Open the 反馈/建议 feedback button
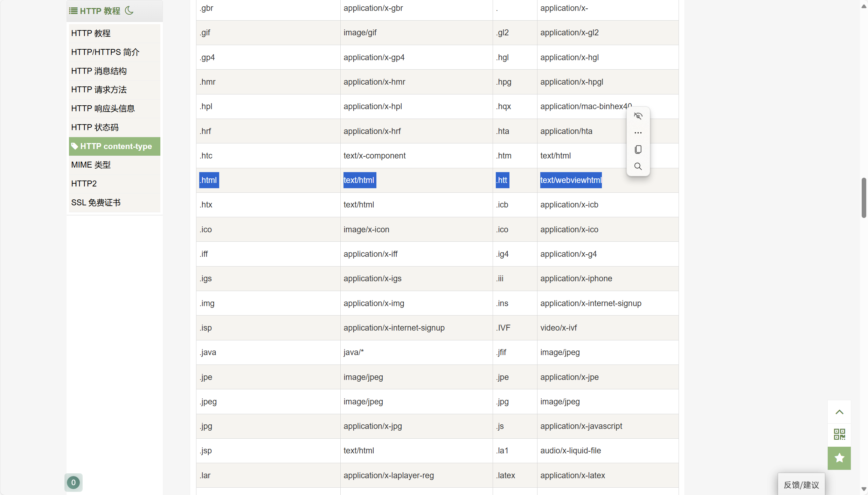The height and width of the screenshot is (495, 868). pos(801,485)
